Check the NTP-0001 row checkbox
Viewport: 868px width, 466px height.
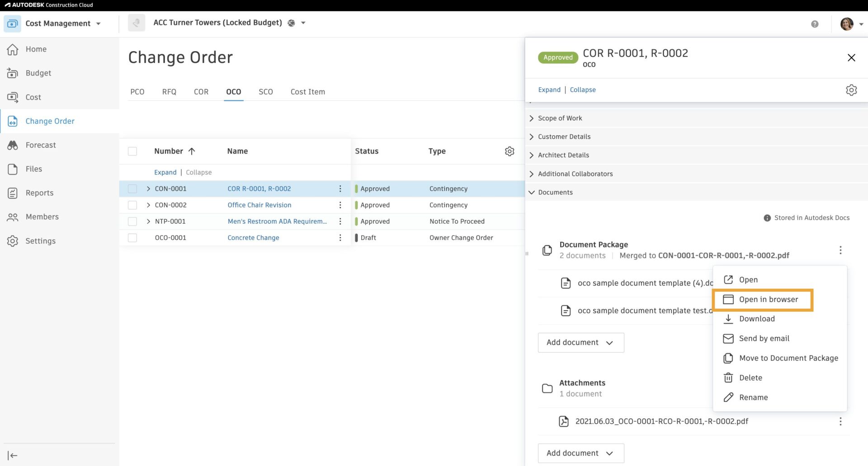(132, 221)
